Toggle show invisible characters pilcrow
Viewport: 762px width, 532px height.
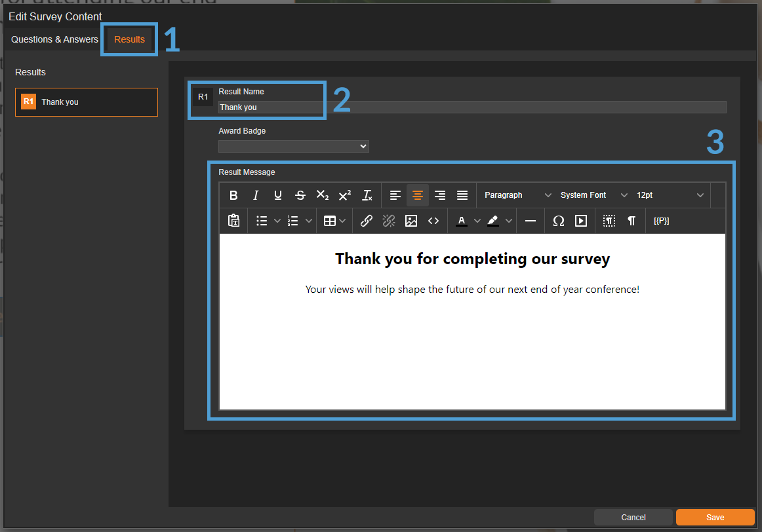click(x=632, y=221)
